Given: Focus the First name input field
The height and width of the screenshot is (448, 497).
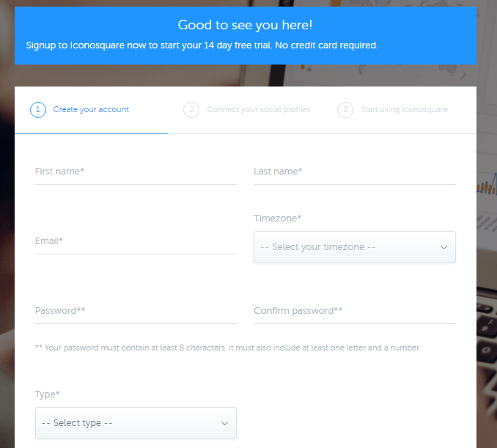Looking at the screenshot, I should 136,172.
